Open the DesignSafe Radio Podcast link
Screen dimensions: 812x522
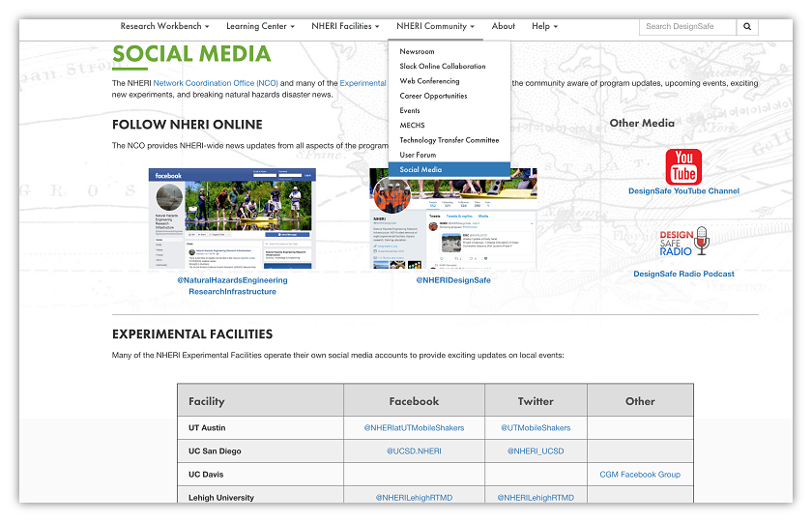click(683, 274)
